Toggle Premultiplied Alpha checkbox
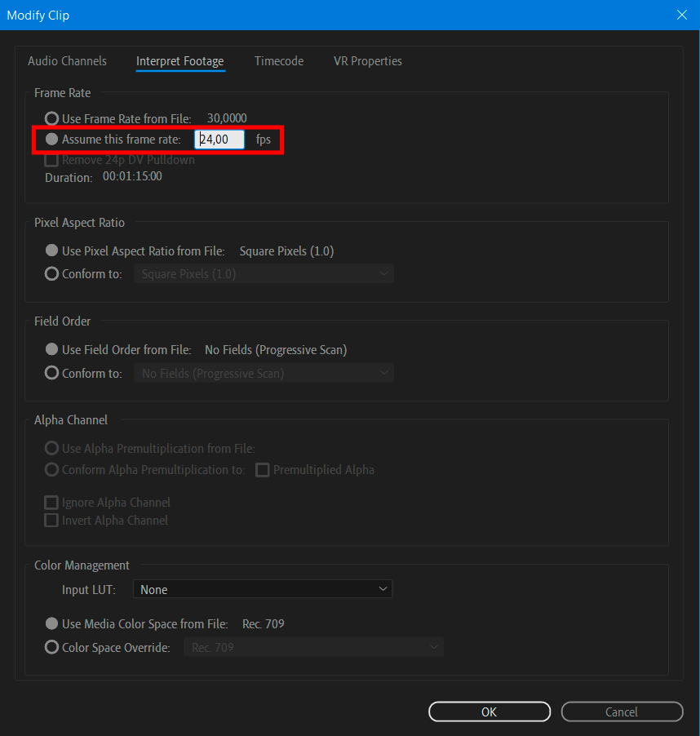Image resolution: width=700 pixels, height=736 pixels. [262, 470]
